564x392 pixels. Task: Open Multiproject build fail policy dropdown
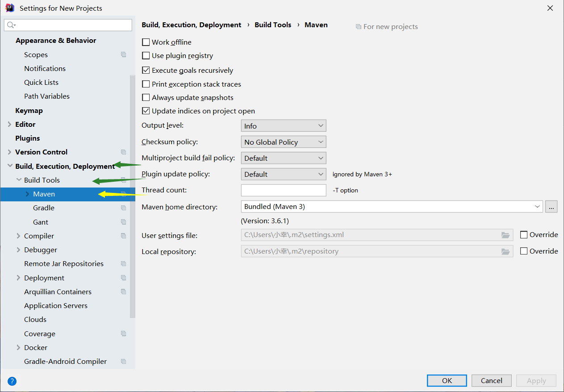click(284, 158)
